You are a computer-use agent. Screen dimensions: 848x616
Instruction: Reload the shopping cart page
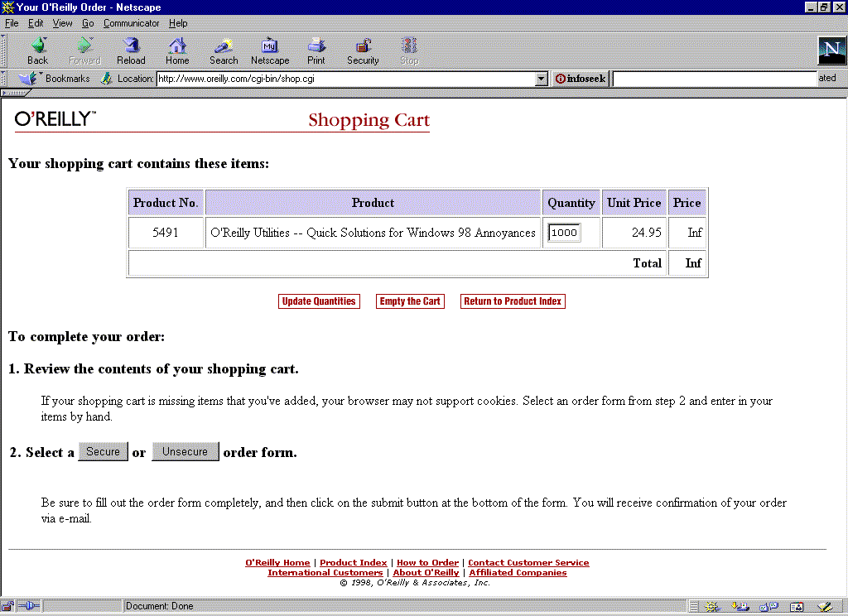click(x=131, y=51)
